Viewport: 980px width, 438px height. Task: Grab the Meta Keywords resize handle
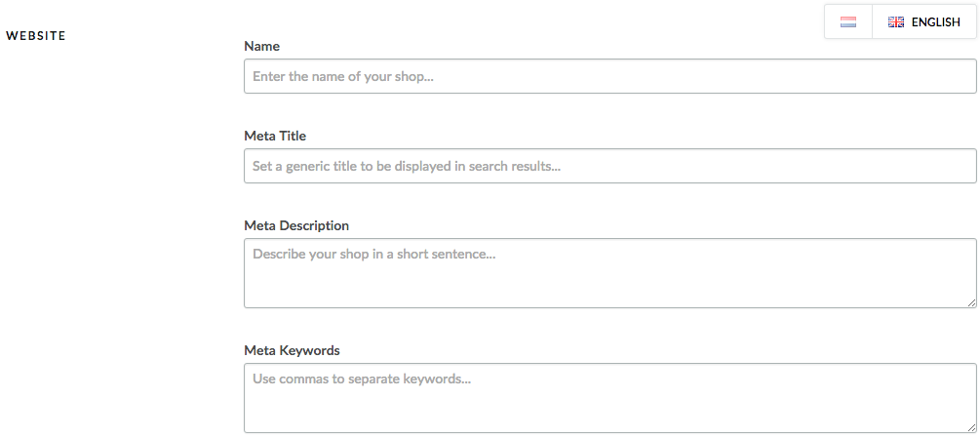971,427
